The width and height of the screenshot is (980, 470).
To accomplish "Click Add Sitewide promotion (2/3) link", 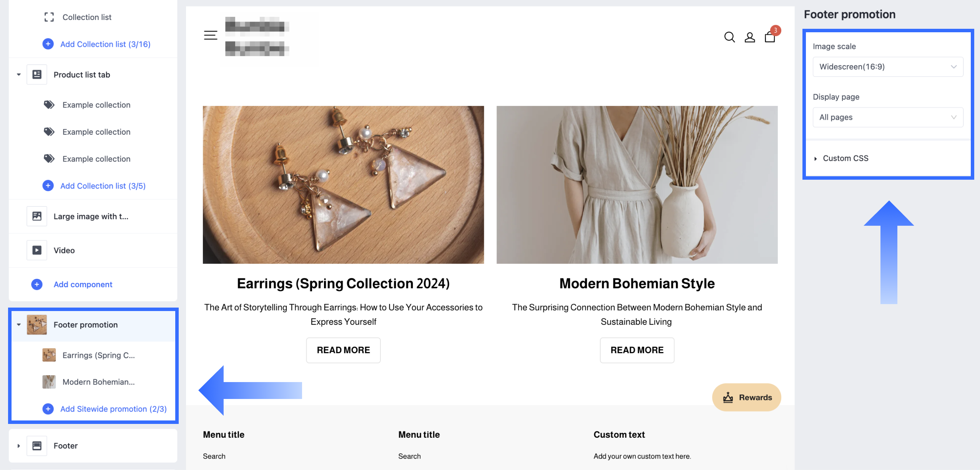I will 113,409.
